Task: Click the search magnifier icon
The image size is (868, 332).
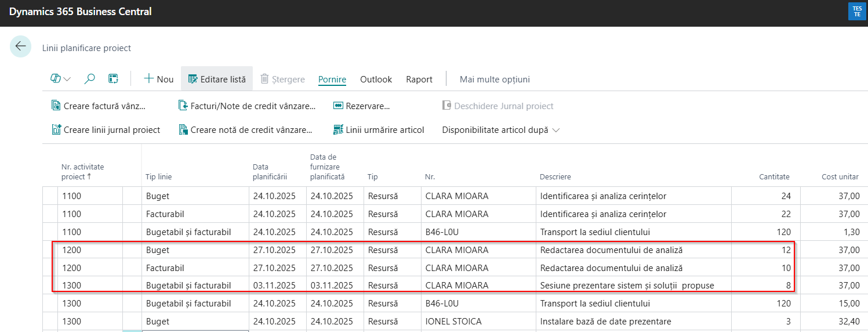Action: click(x=89, y=79)
